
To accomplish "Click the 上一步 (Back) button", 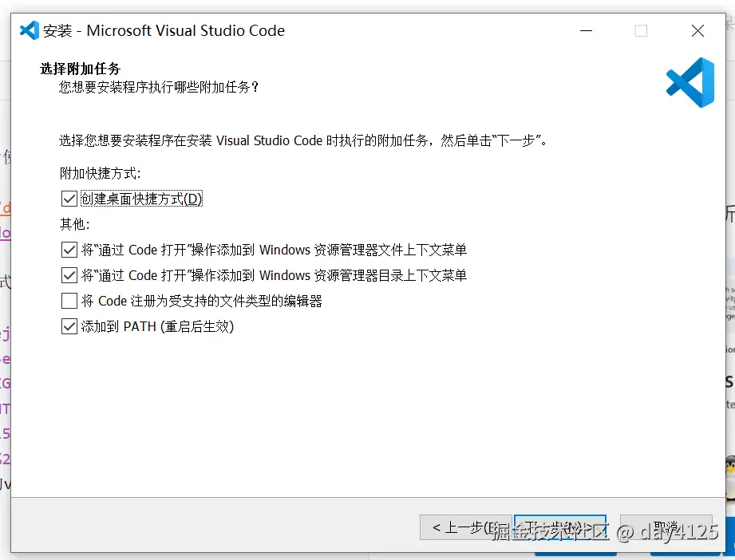I will pyautogui.click(x=465, y=527).
